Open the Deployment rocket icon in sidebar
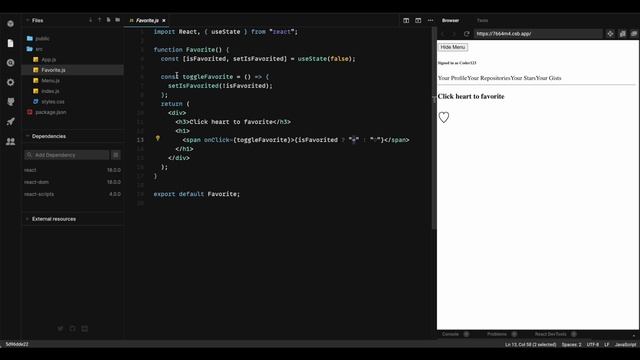Screen dimensions: 640x360 coord(11,121)
